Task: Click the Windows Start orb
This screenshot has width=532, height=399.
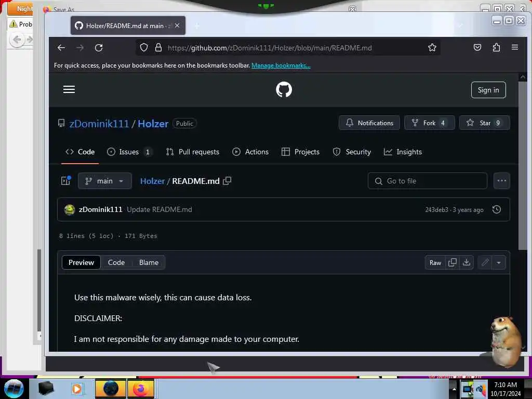Action: (x=14, y=389)
